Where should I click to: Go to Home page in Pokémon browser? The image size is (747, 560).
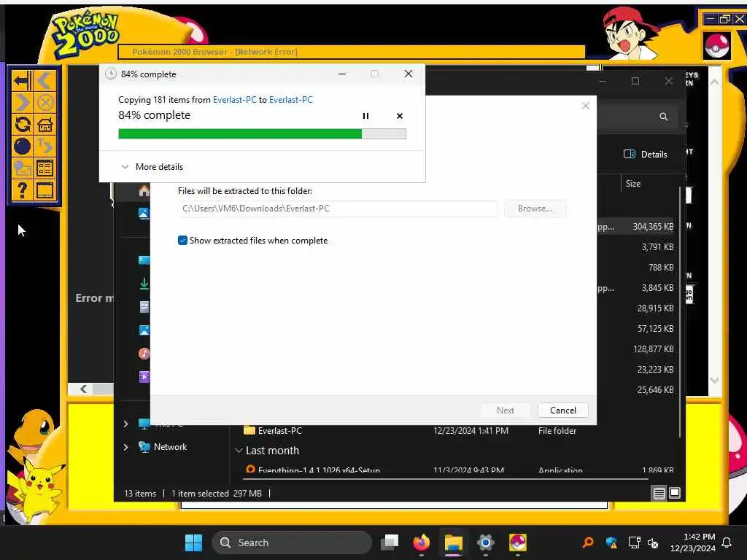click(x=45, y=124)
